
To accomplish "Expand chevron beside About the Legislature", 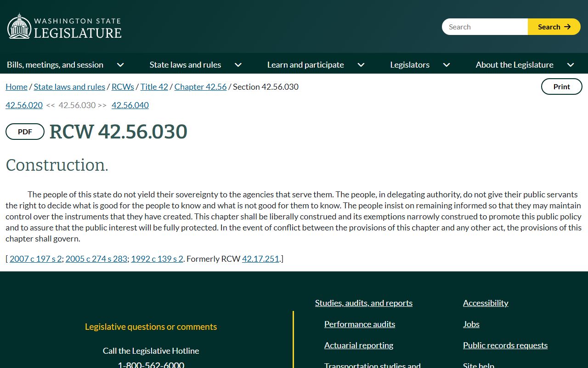I will click(x=571, y=65).
